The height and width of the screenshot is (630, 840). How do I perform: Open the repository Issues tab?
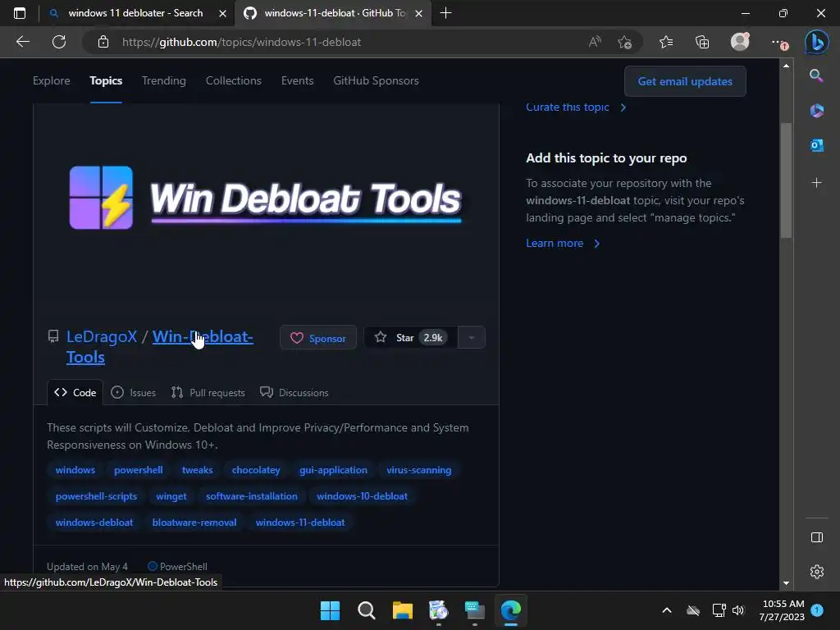(134, 393)
